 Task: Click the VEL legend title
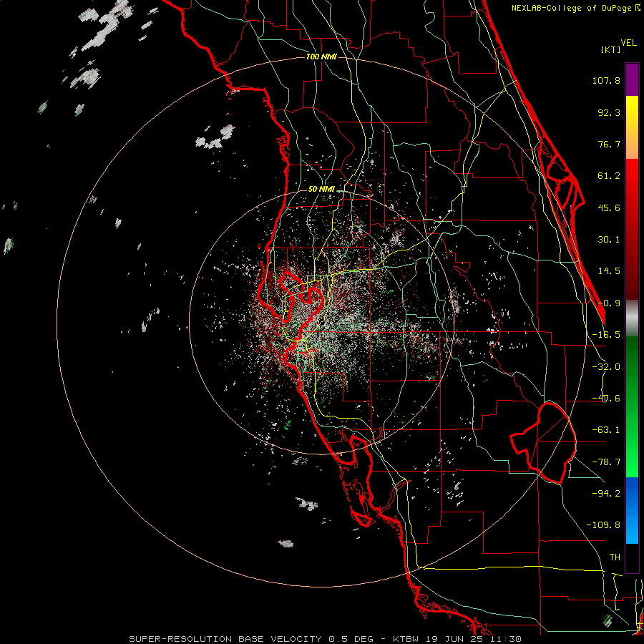tap(628, 43)
